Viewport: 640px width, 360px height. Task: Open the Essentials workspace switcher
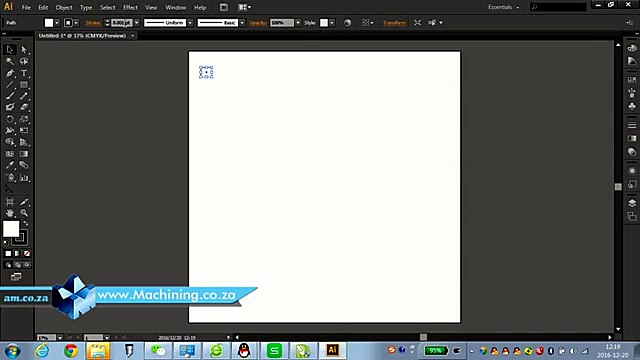504,7
